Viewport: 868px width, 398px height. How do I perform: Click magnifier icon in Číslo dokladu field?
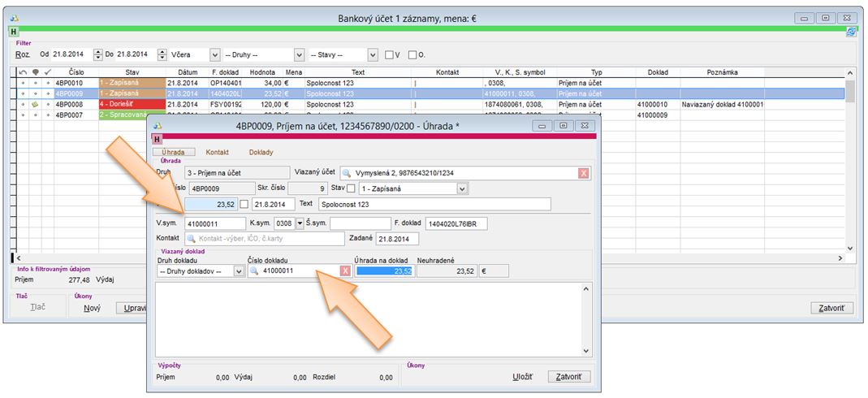point(253,271)
